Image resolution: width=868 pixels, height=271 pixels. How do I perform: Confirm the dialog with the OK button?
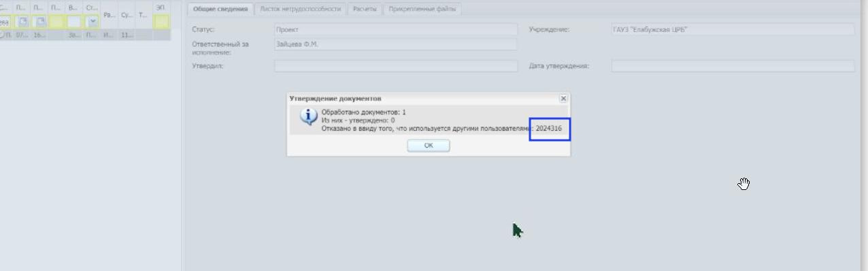[x=429, y=146]
